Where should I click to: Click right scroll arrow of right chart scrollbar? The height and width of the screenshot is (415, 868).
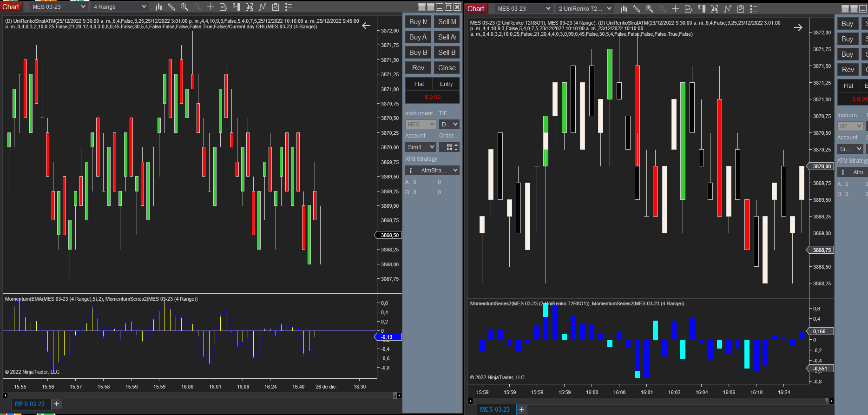point(831,401)
